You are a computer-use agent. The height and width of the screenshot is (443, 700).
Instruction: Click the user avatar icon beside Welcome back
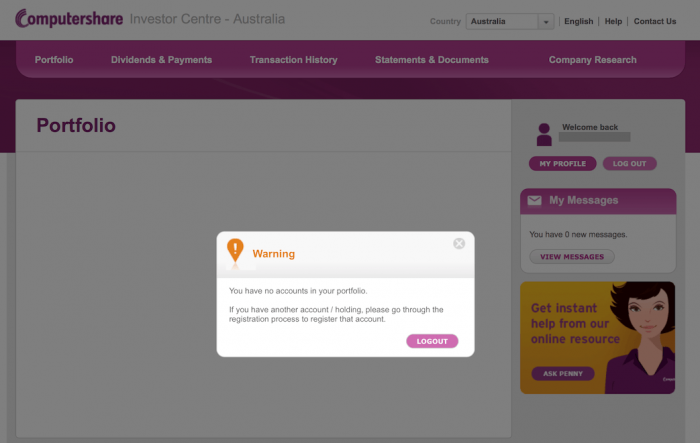(x=544, y=134)
